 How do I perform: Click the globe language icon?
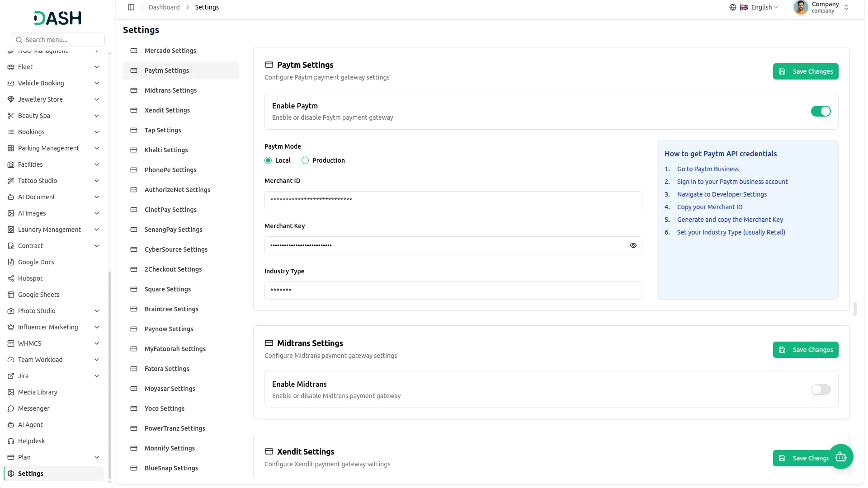click(733, 7)
